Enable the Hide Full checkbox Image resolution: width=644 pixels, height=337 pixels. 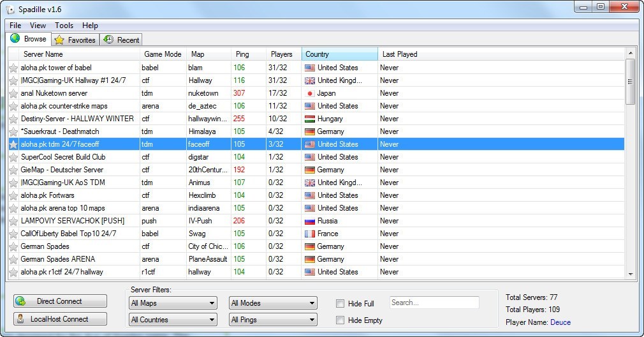(x=340, y=303)
